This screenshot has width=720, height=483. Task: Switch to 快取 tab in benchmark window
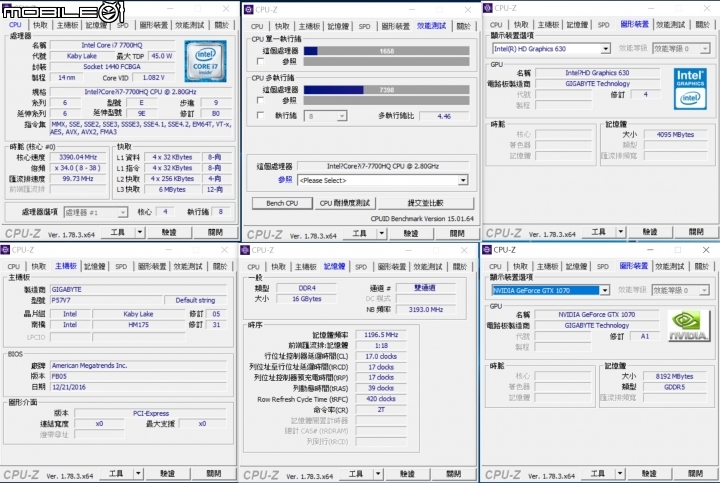282,26
